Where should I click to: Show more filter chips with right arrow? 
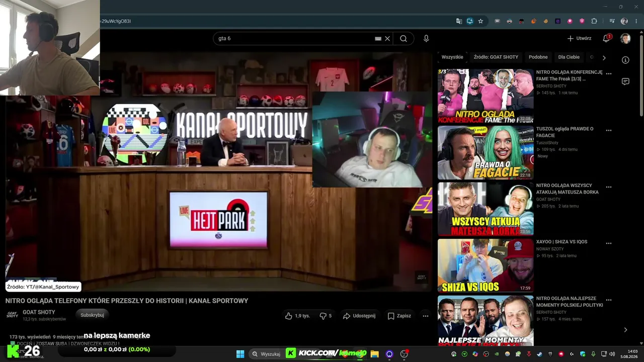(x=604, y=58)
